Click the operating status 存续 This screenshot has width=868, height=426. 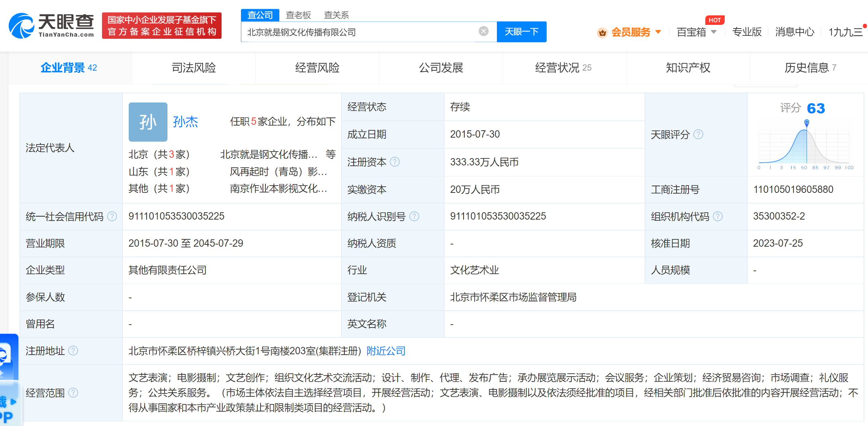coord(460,107)
